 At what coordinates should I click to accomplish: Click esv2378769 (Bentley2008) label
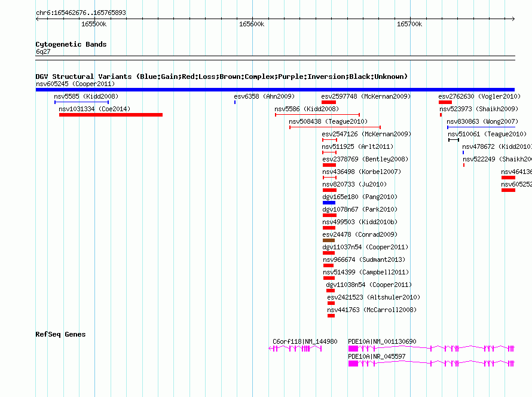(x=365, y=159)
